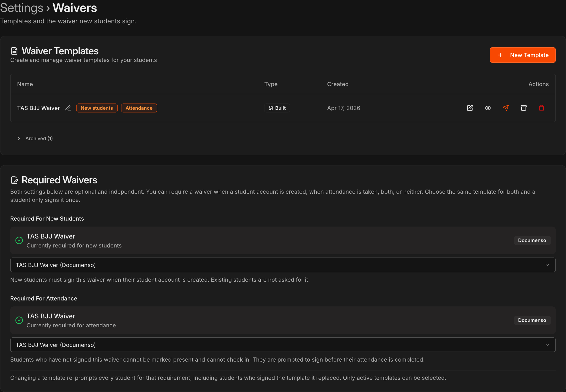The width and height of the screenshot is (566, 392).
Task: Send waiver using the paper plane icon
Action: pyautogui.click(x=506, y=108)
